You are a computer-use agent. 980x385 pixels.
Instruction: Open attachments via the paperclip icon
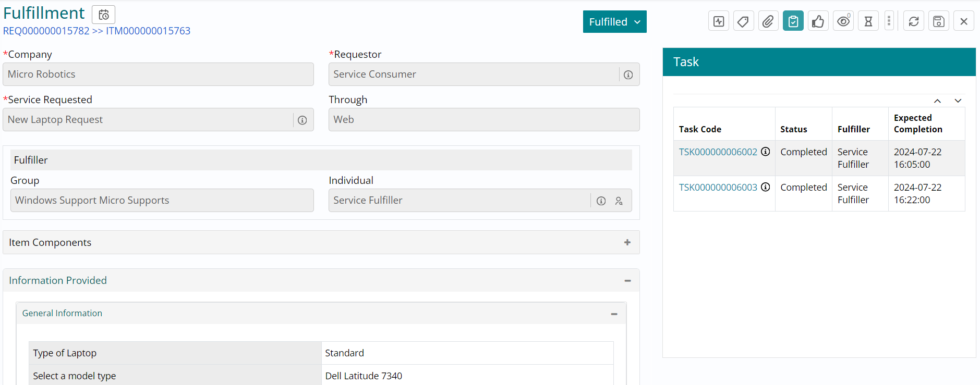[768, 21]
